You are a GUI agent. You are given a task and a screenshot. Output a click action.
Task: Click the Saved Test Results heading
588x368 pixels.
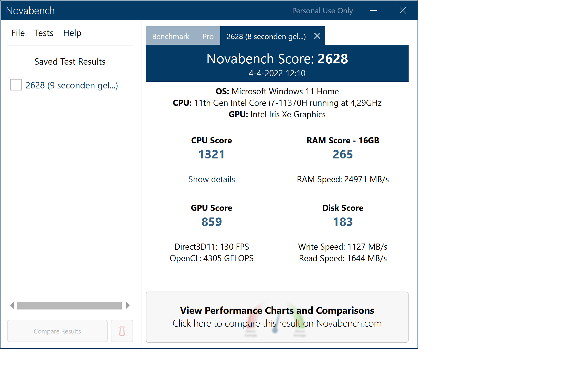tap(70, 62)
